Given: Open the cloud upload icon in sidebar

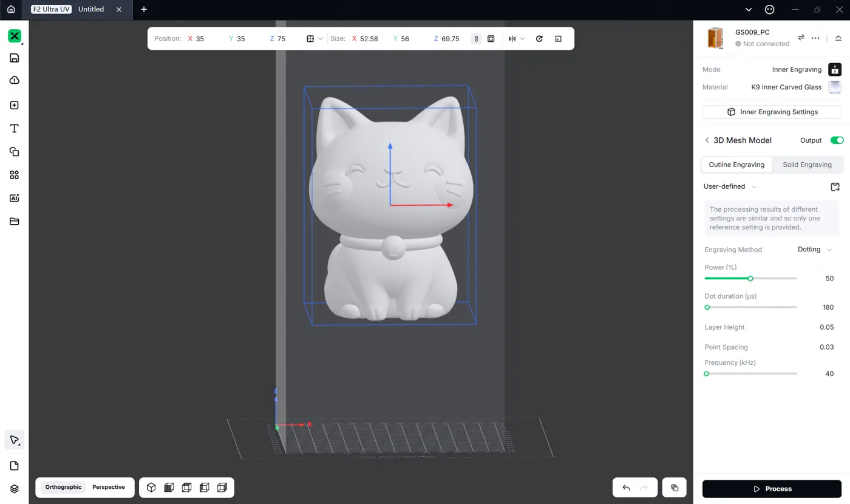Looking at the screenshot, I should tap(15, 80).
